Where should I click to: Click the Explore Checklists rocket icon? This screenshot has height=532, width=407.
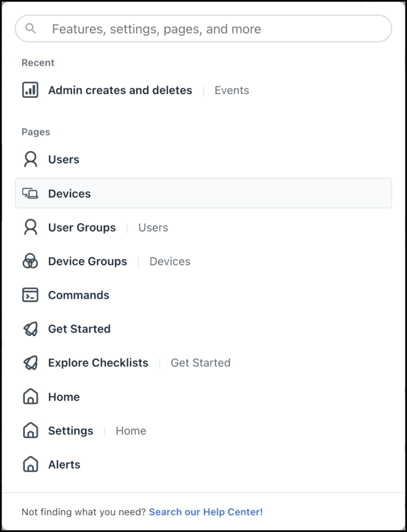[x=30, y=363]
